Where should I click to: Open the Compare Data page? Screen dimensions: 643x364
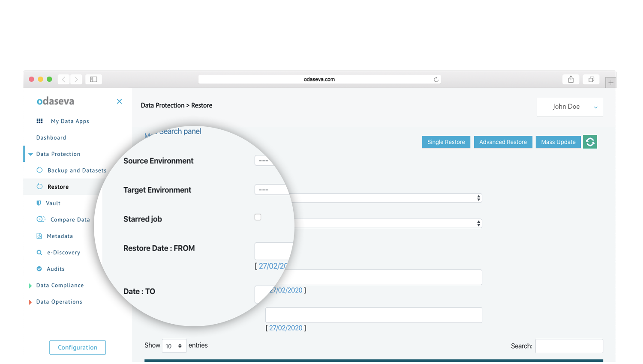coord(70,220)
